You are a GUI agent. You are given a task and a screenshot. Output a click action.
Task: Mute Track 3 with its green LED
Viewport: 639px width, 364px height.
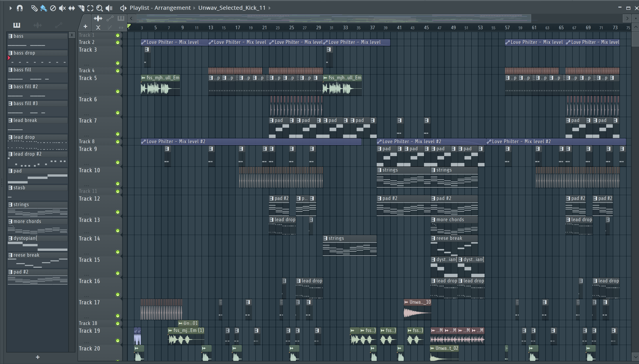118,63
